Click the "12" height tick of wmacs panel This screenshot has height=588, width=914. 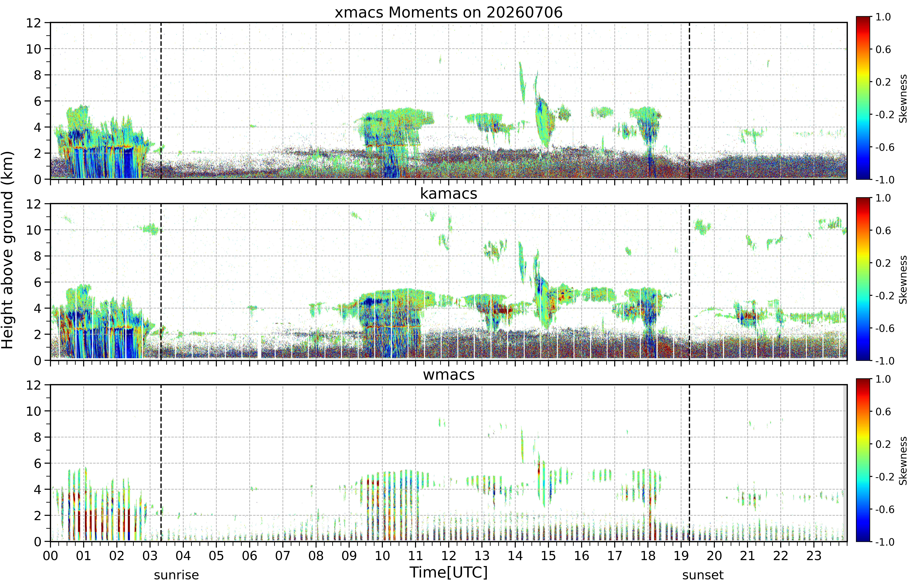pos(34,385)
